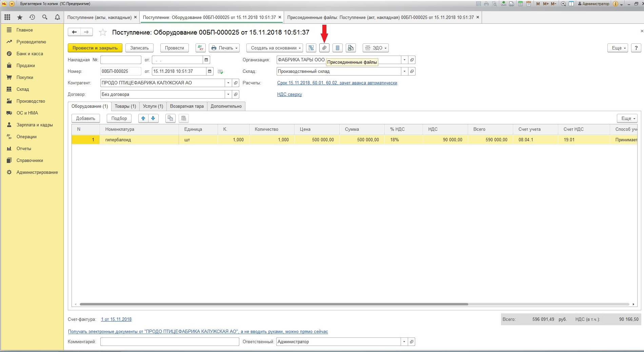Click the Комментарий input field
644x352 pixels.
tap(170, 342)
